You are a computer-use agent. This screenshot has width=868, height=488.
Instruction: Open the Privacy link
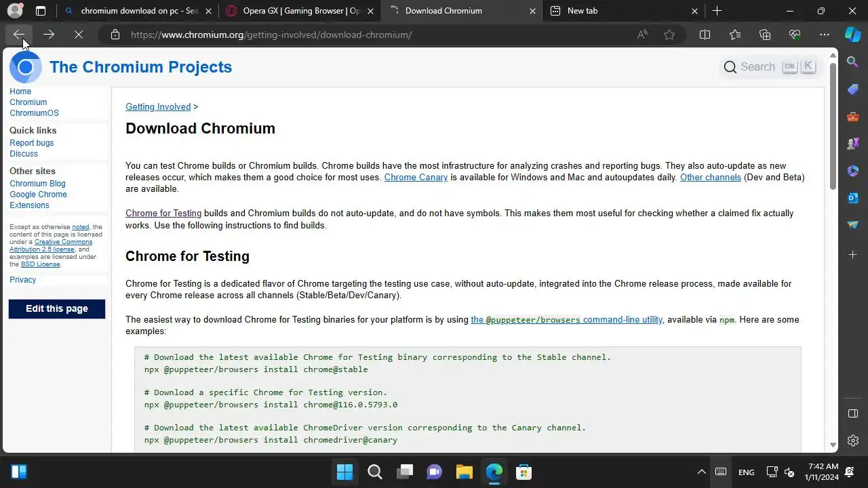[22, 280]
